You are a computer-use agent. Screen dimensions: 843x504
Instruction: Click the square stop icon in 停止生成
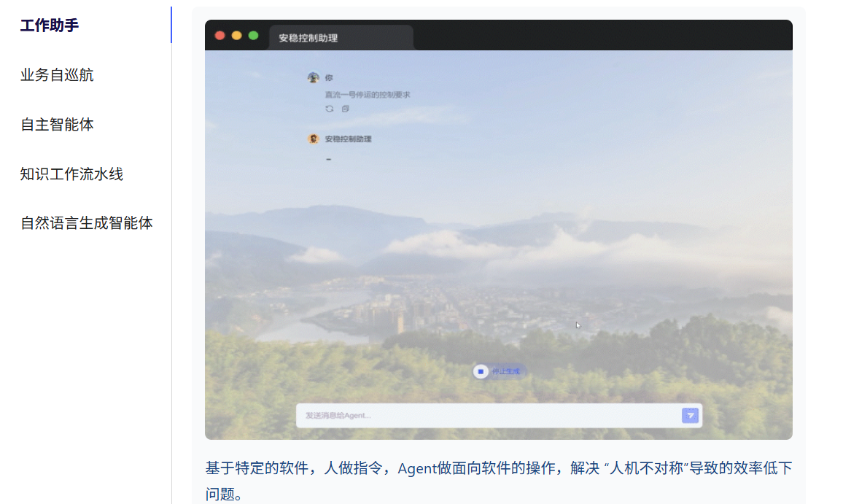pos(481,371)
